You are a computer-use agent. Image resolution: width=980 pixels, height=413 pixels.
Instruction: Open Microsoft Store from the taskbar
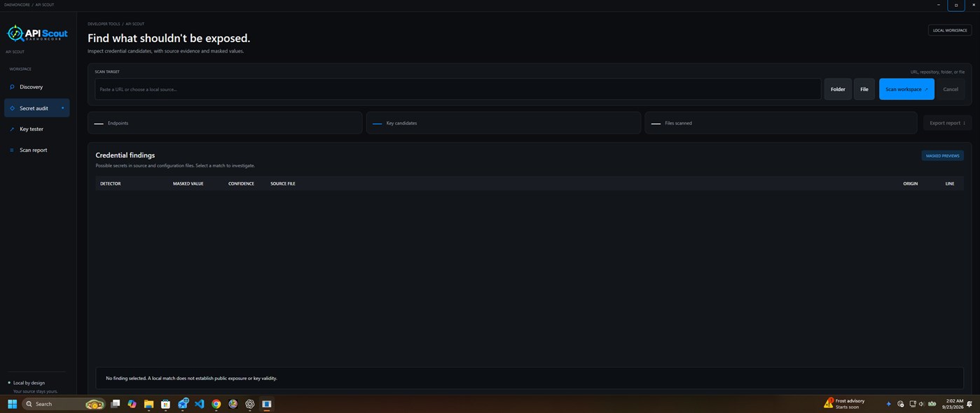165,404
